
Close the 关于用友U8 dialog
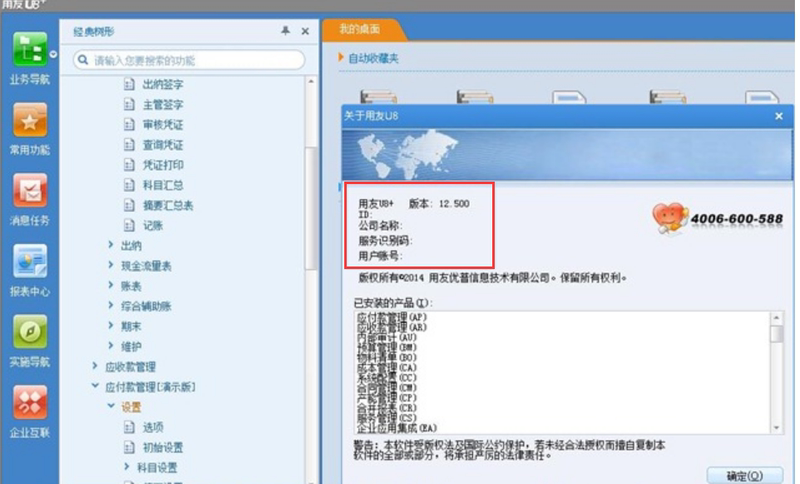point(779,116)
